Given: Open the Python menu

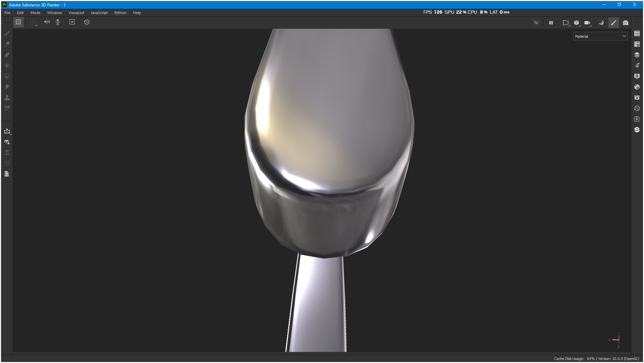Looking at the screenshot, I should (x=120, y=13).
